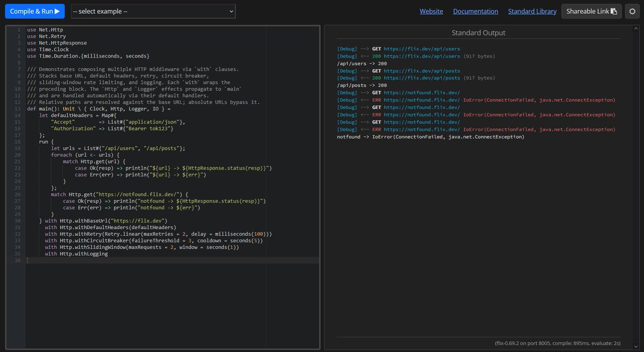Open the select example dropdown
This screenshot has height=352, width=644.
[x=153, y=11]
